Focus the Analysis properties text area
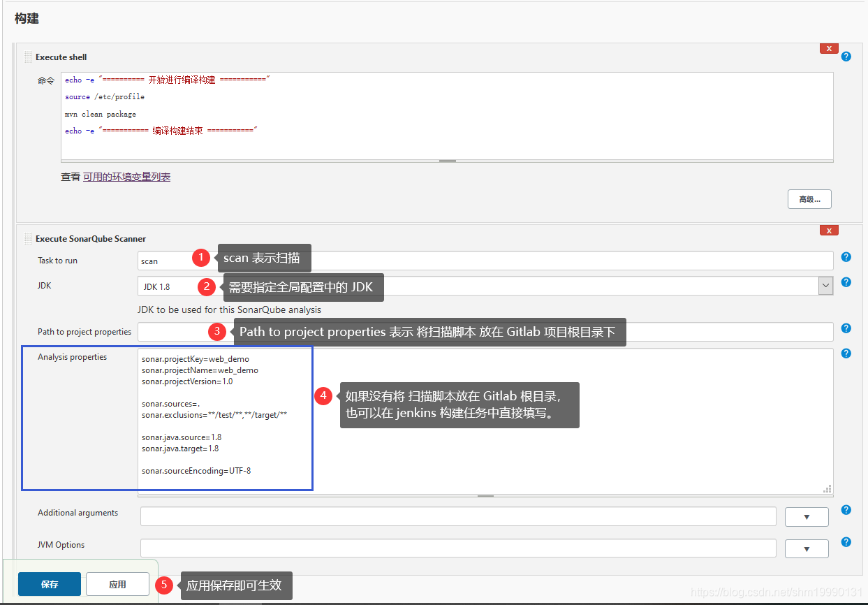 tap(485, 421)
